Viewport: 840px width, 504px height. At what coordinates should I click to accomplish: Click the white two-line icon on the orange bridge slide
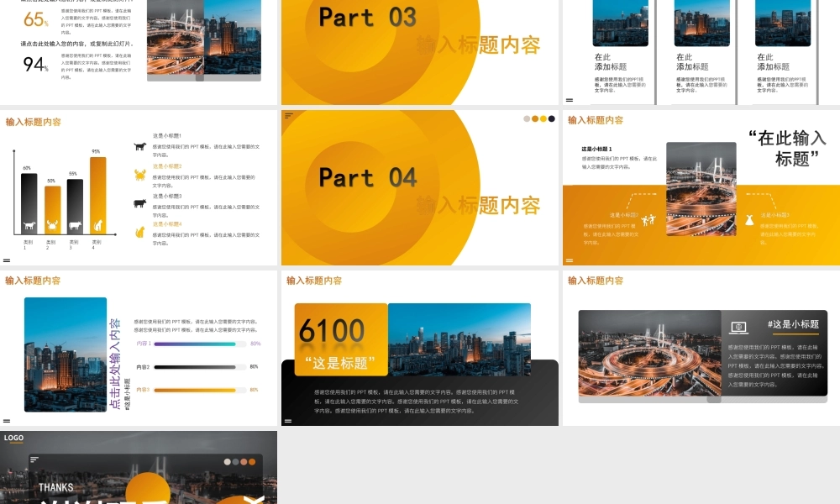click(569, 261)
